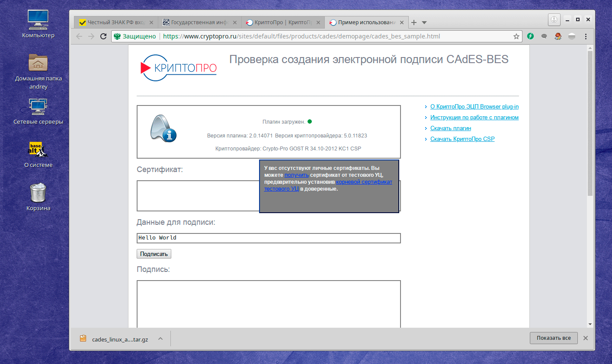Expand options for cades_linux download item
Viewport: 612px width, 364px height.
click(x=160, y=339)
